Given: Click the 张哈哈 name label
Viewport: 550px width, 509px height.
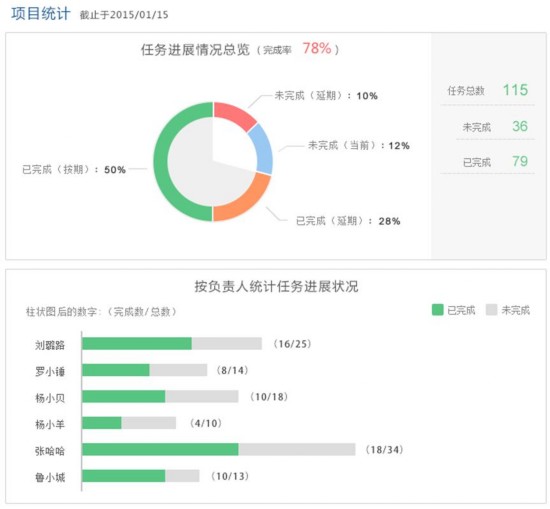Looking at the screenshot, I should 50,451.
